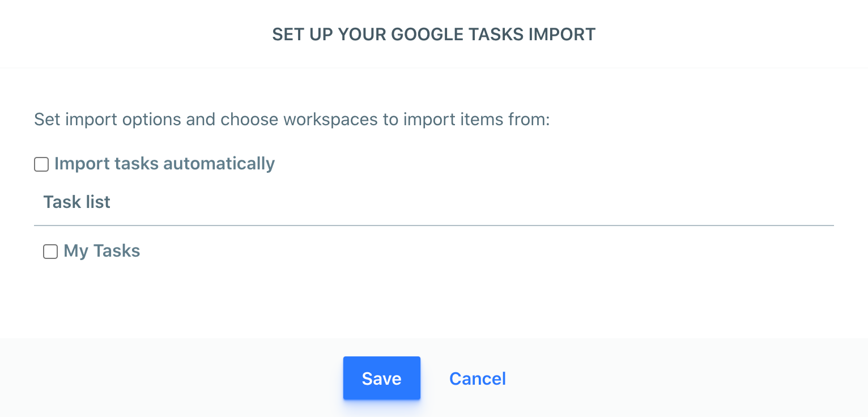The width and height of the screenshot is (868, 417).
Task: Click the Import tasks automatically label
Action: tap(164, 164)
